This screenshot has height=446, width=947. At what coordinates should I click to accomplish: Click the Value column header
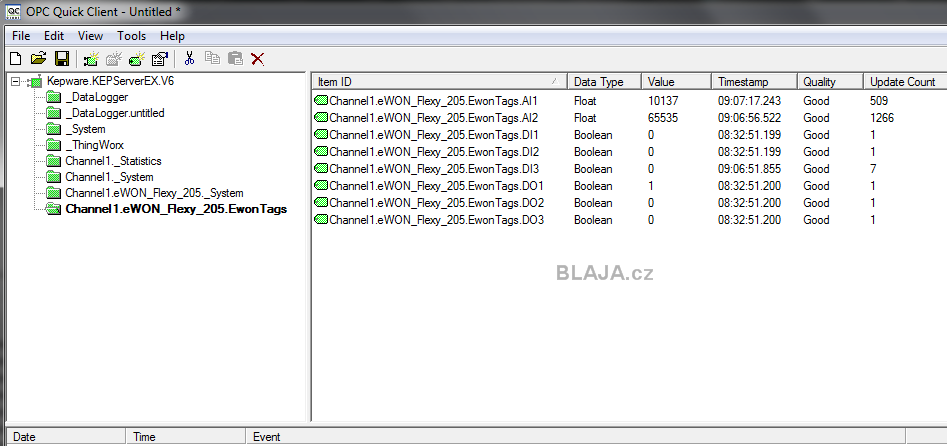click(x=676, y=82)
